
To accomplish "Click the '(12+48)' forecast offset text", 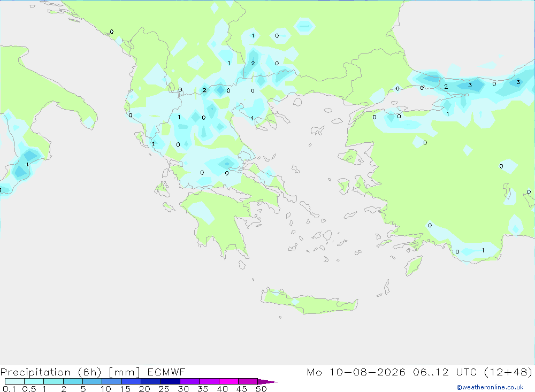I will pos(508,372).
